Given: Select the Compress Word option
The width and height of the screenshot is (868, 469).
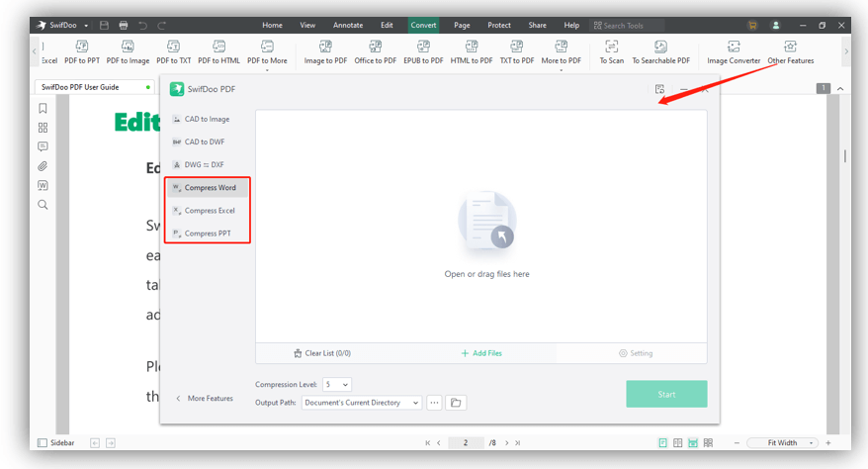Looking at the screenshot, I should click(x=207, y=188).
